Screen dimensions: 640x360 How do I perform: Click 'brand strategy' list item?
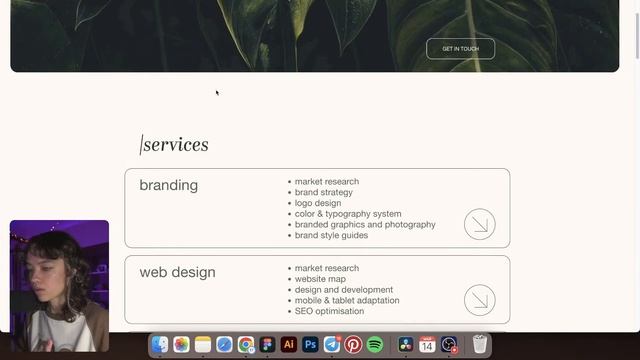pos(324,192)
